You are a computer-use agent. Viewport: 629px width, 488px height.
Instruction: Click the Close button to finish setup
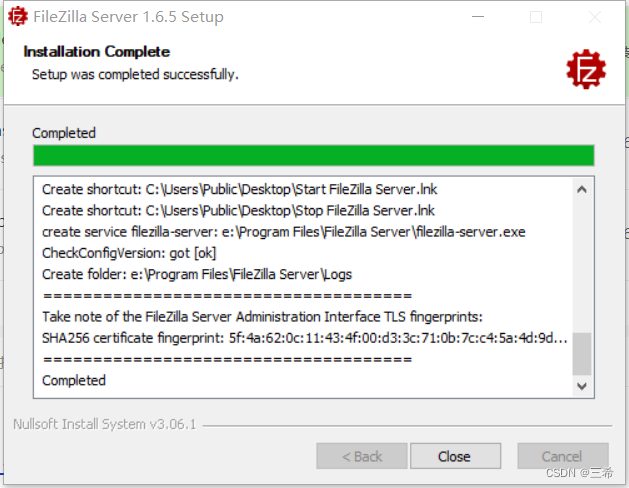coord(455,456)
